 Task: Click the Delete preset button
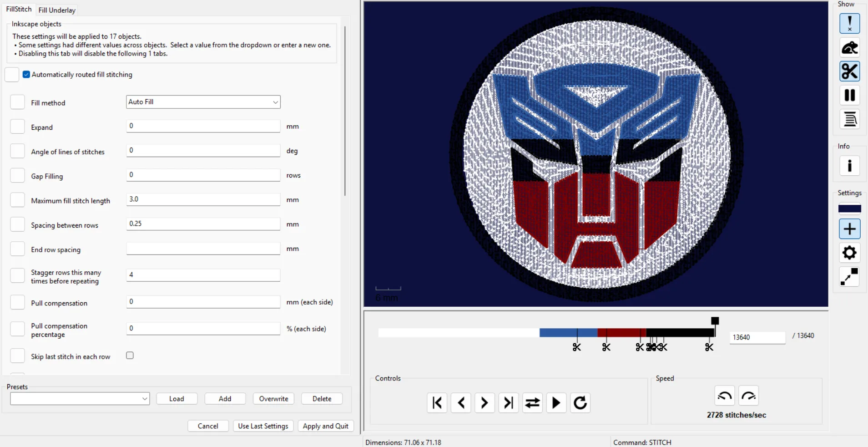322,399
